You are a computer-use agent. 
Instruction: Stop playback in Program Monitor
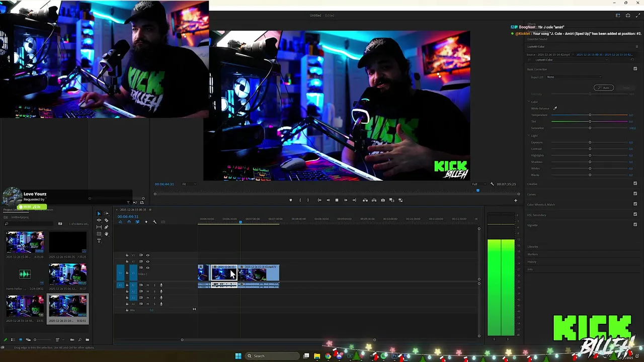(337, 200)
